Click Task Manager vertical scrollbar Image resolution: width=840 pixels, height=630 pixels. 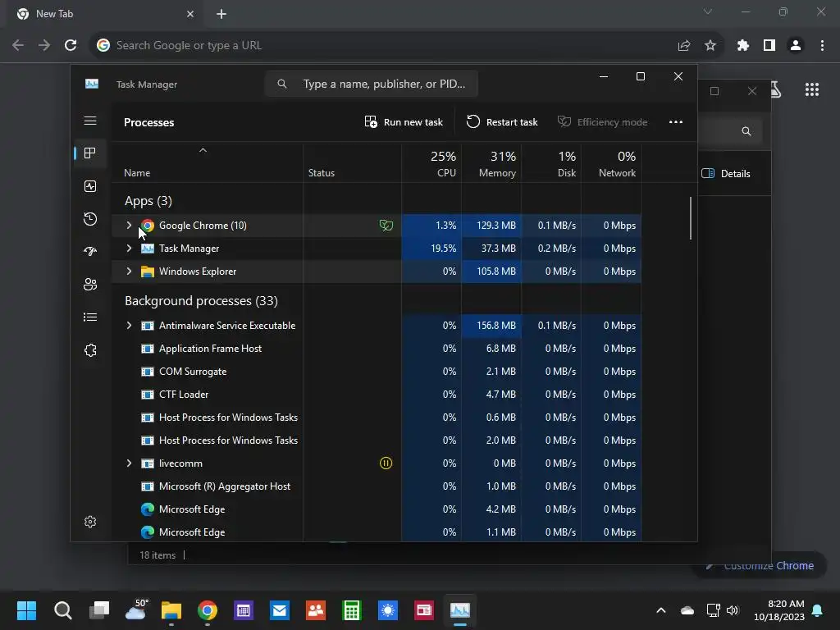tap(691, 218)
